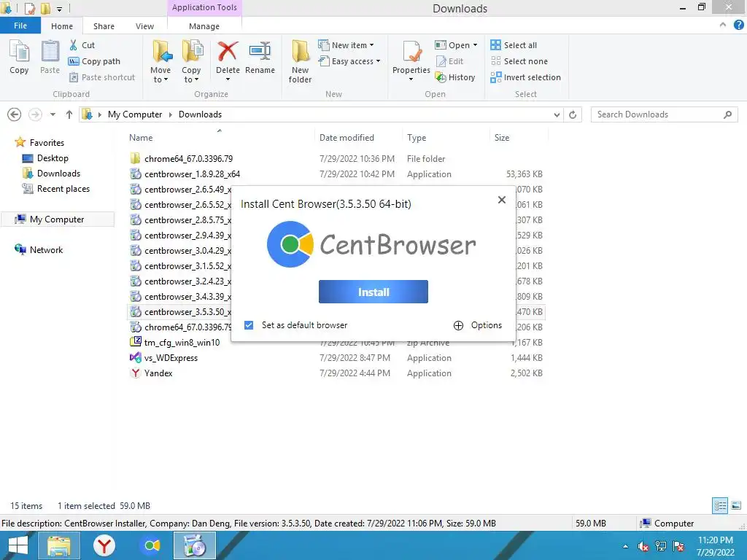Refresh the Downloads folder view

[x=573, y=114]
